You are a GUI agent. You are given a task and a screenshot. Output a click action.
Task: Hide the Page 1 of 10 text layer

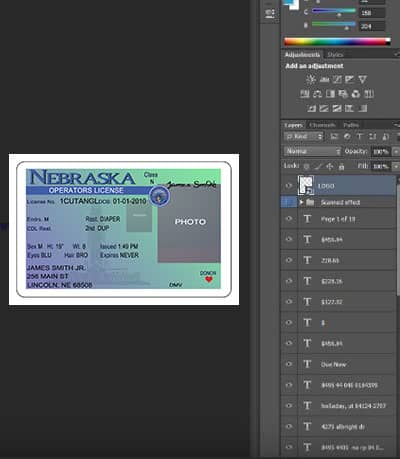289,219
